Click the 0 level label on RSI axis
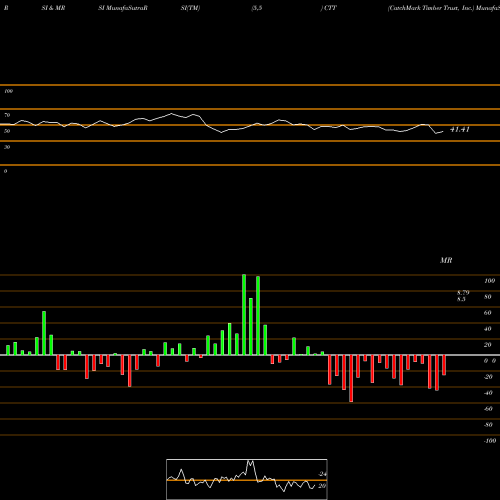Viewport: 500px width, 500px height. 5,171
